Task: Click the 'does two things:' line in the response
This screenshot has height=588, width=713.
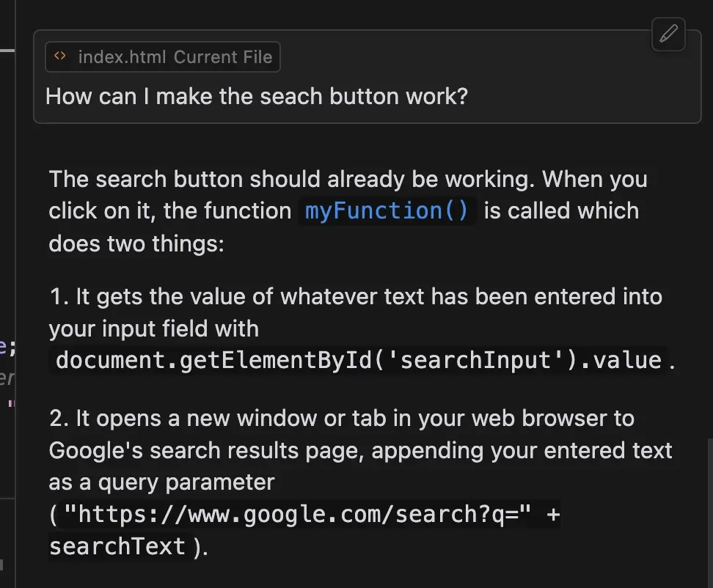Action: (x=136, y=243)
